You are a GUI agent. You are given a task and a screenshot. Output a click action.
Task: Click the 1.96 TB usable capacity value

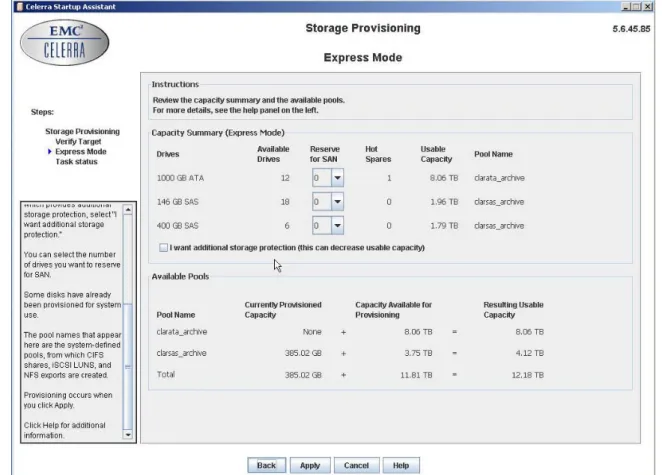(x=444, y=202)
